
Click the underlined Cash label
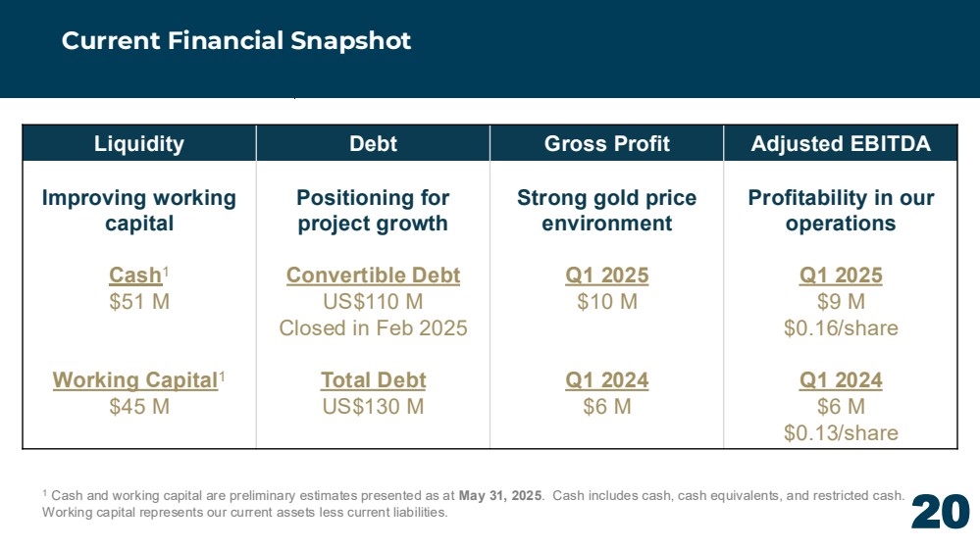coord(135,275)
